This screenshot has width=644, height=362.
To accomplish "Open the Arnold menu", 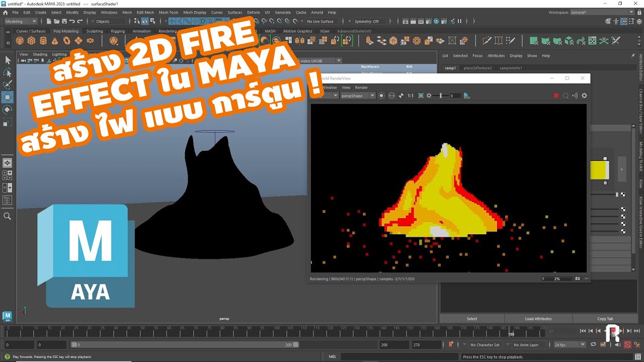I will (317, 12).
